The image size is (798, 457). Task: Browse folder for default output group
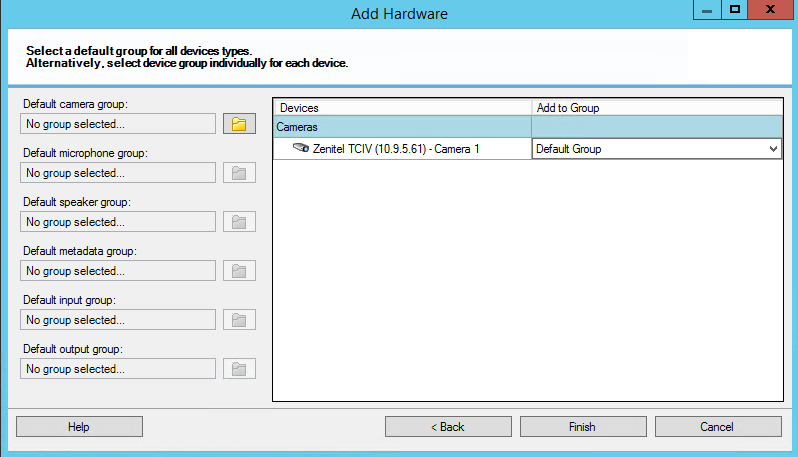coord(239,369)
